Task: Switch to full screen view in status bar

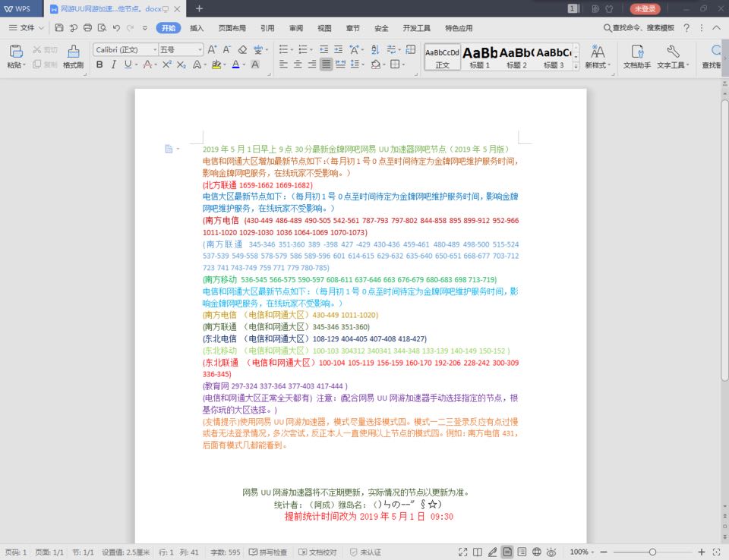Action: pos(462,552)
